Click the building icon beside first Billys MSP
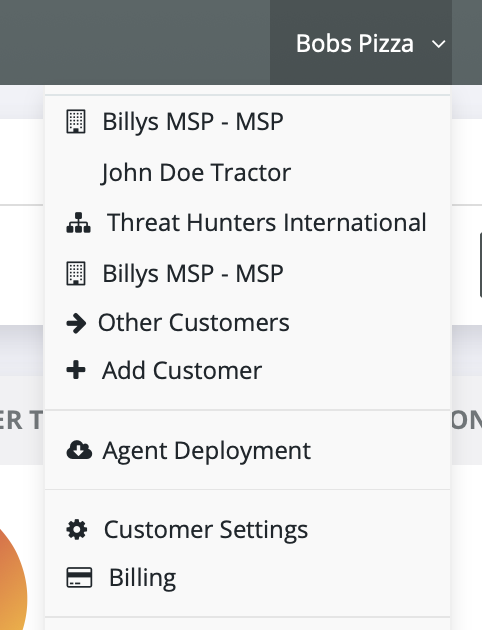482x630 pixels. [76, 121]
